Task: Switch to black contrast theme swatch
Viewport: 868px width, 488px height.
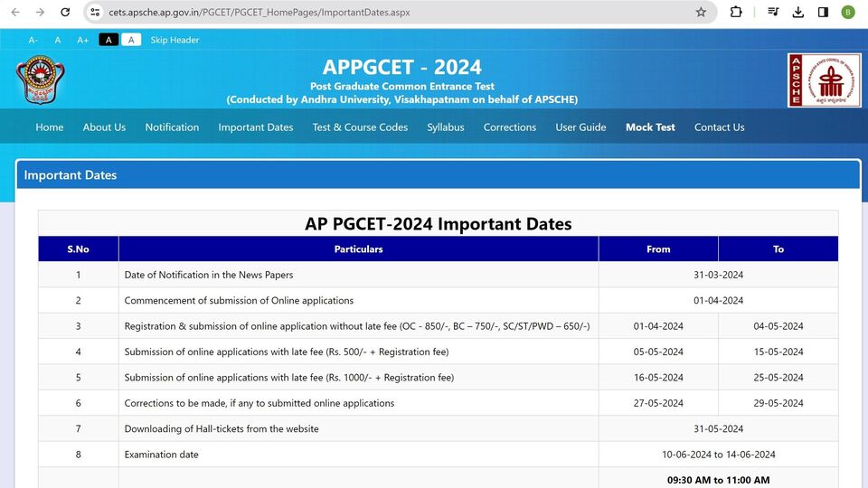Action: (108, 40)
